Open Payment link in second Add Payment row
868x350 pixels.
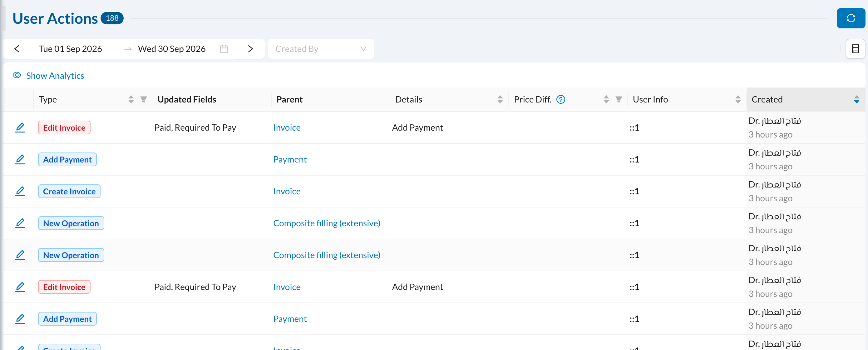(290, 319)
